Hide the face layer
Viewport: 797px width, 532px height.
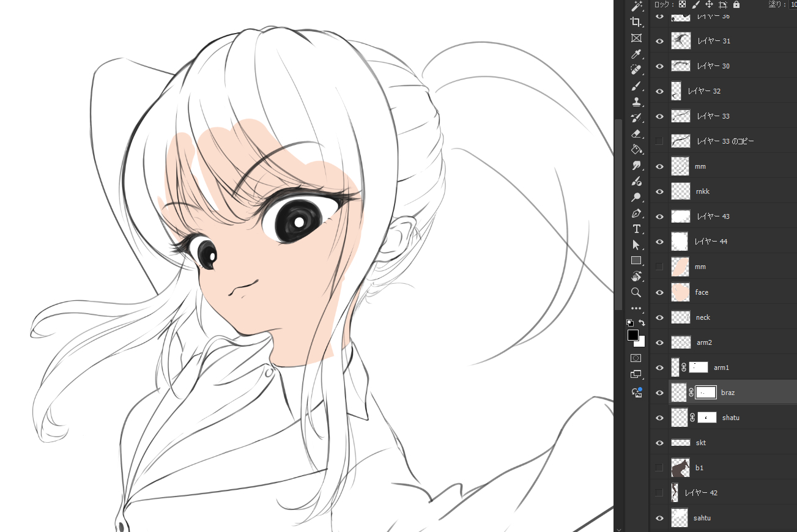pyautogui.click(x=659, y=292)
